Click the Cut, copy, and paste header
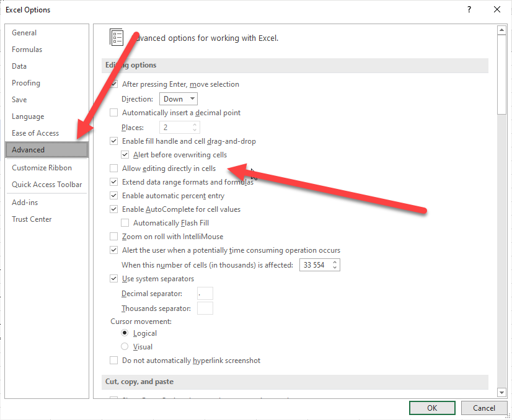This screenshot has width=512, height=420. (295, 382)
